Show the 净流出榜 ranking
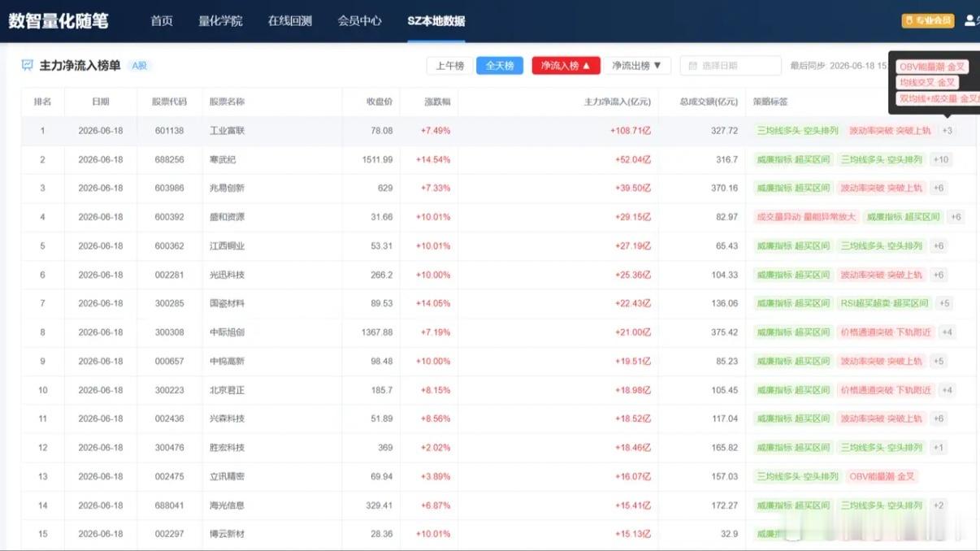The image size is (980, 551). 637,66
